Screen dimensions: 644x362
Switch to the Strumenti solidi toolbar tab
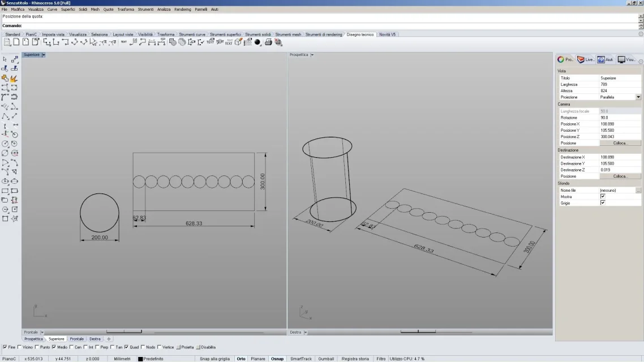[x=258, y=35]
